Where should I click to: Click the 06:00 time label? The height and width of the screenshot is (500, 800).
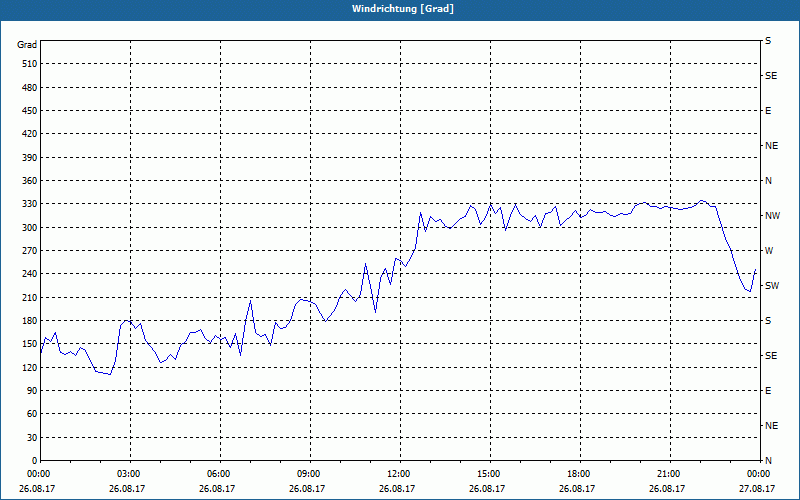(x=219, y=474)
